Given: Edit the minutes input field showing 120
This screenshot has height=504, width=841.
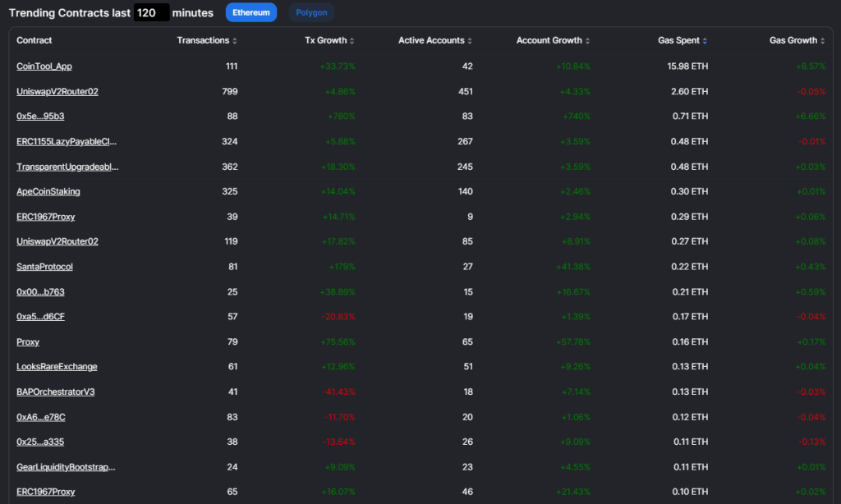Looking at the screenshot, I should click(x=151, y=12).
